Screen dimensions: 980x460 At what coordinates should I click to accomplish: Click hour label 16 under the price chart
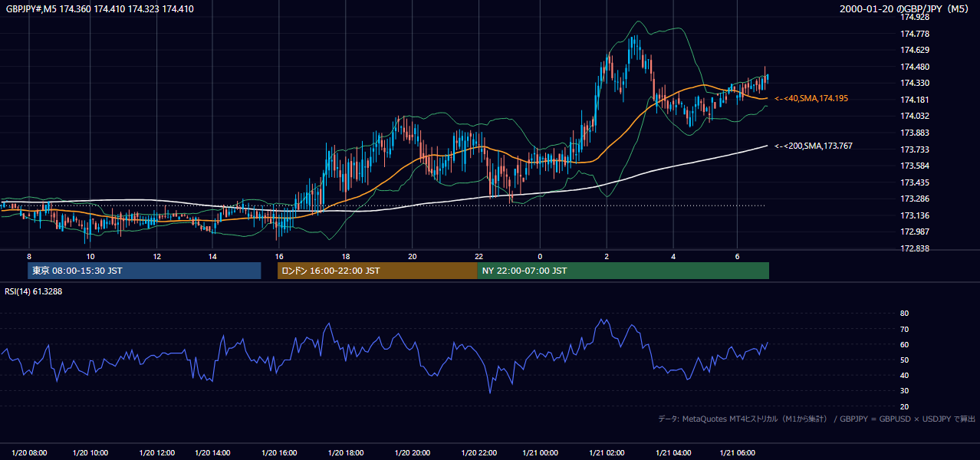pyautogui.click(x=279, y=256)
